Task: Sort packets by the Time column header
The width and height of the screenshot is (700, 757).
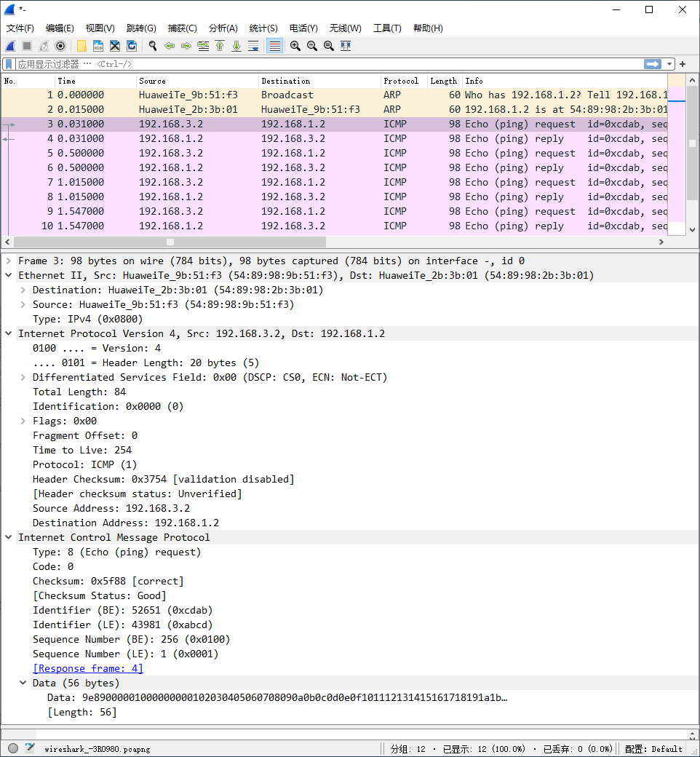Action: pyautogui.click(x=95, y=81)
